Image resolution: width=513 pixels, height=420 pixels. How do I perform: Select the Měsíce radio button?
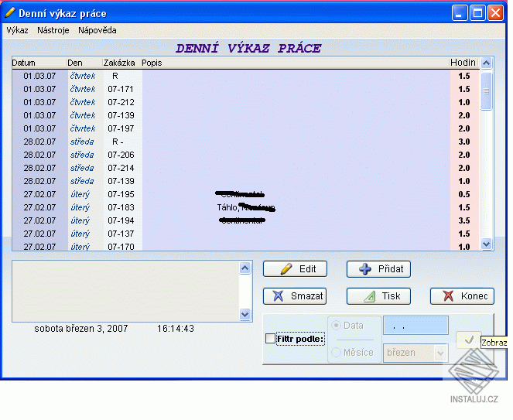click(336, 352)
